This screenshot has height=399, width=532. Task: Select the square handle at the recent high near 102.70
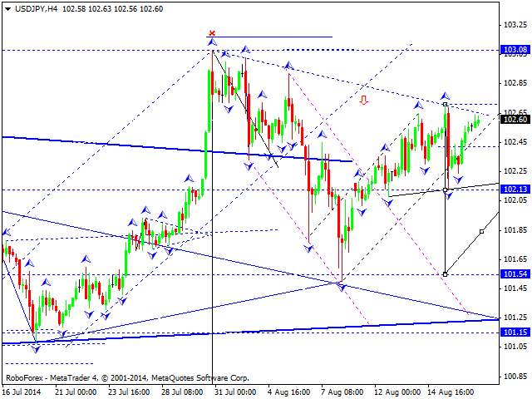click(446, 104)
